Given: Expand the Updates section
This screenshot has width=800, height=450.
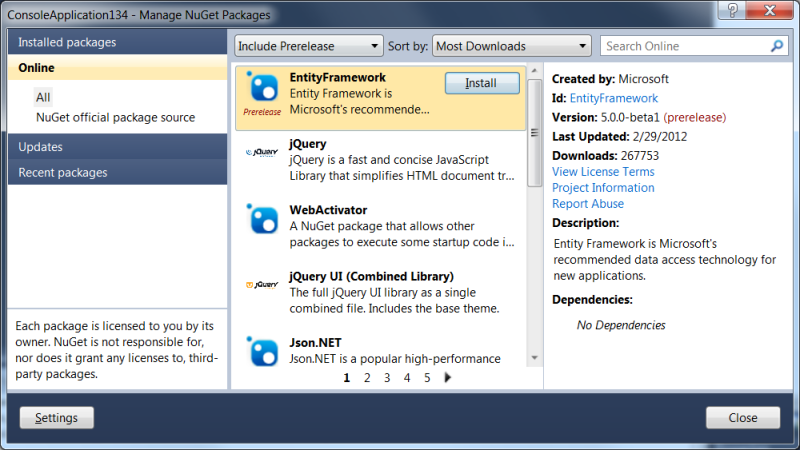Looking at the screenshot, I should [x=114, y=147].
